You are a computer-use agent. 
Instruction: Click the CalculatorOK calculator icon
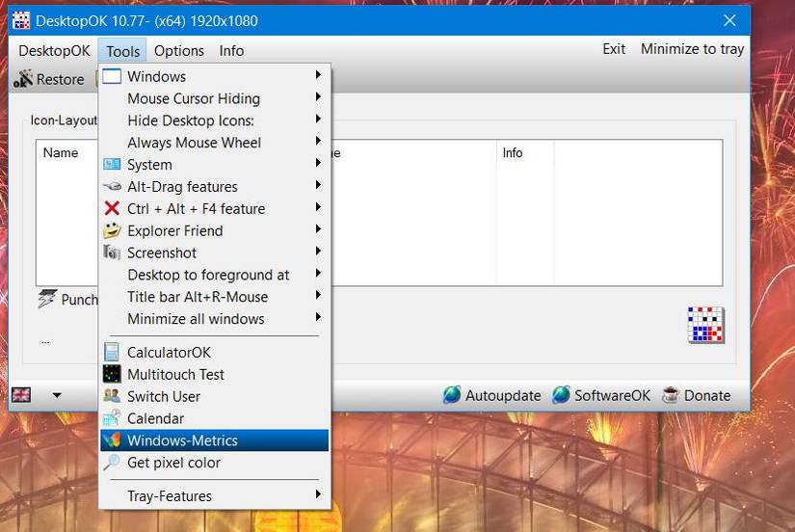click(x=112, y=352)
